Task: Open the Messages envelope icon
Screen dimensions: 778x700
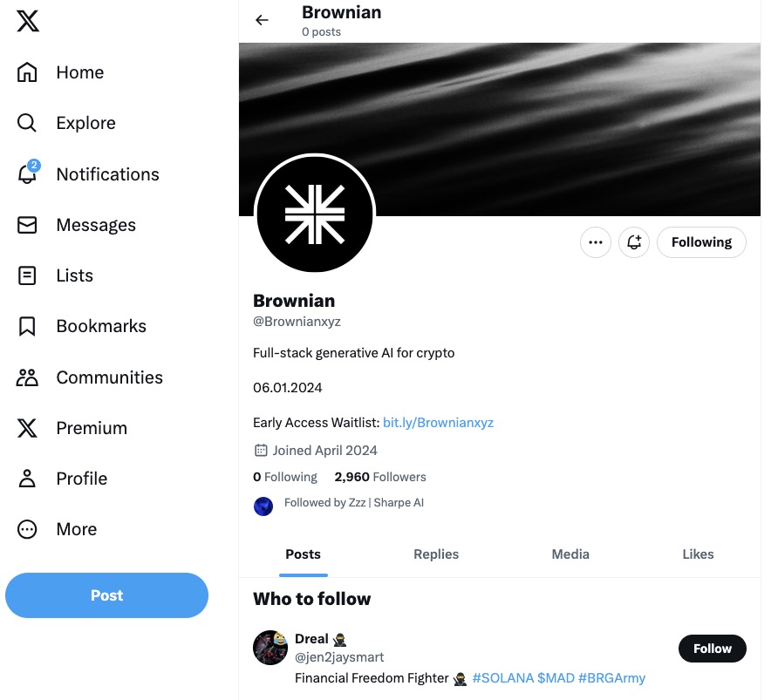Action: coord(27,225)
